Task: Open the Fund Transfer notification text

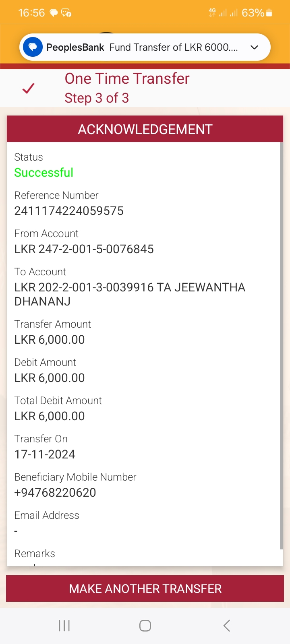Action: click(173, 47)
